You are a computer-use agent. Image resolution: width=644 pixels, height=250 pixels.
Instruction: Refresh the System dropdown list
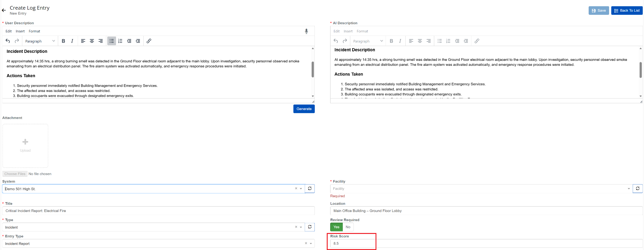click(310, 189)
